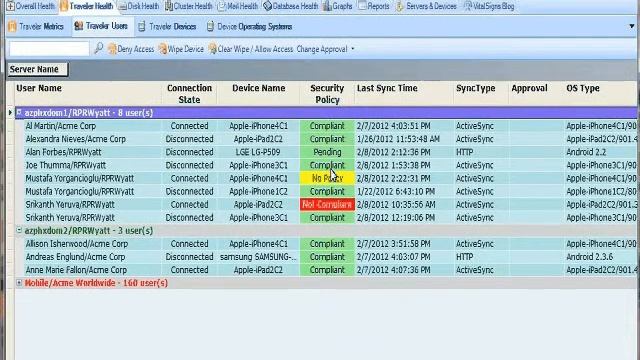Click the Traveler Users people icon

pos(78,26)
